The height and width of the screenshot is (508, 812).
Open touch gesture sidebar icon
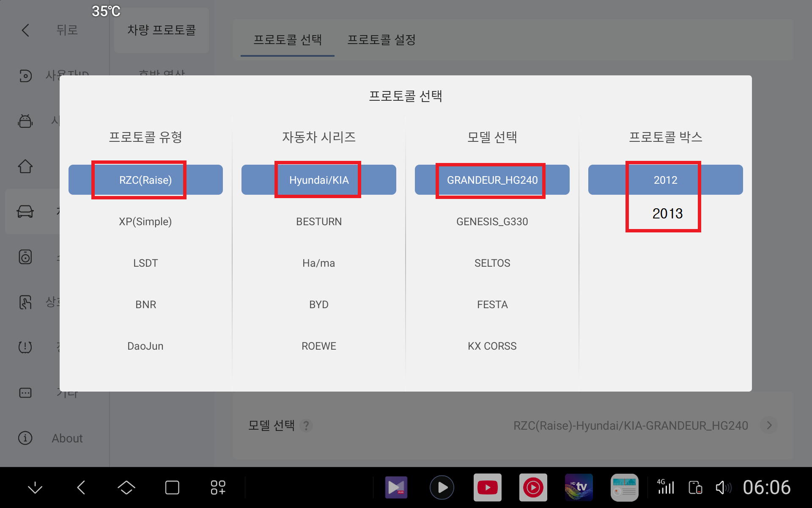click(x=25, y=302)
